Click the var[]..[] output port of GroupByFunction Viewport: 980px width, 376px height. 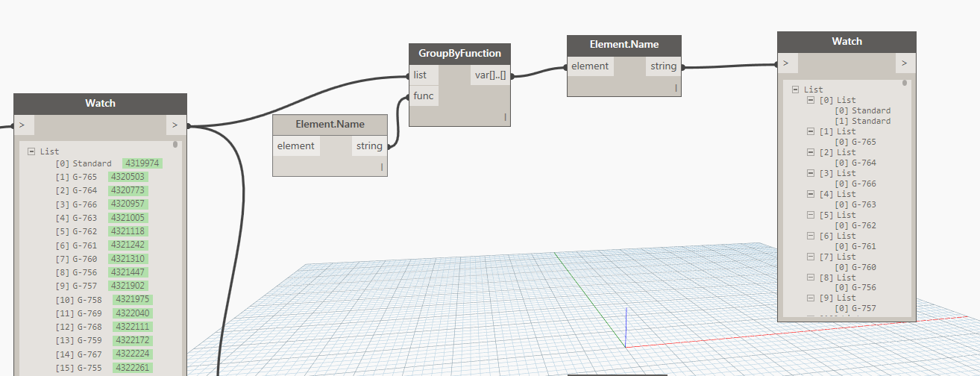490,75
